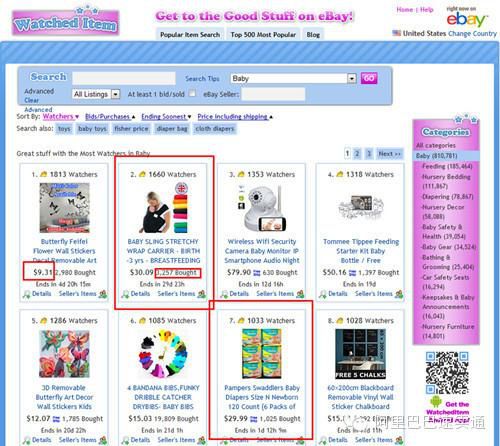This screenshot has height=446, width=500.
Task: Click seller icon on Butterfly Feifei item
Action: pos(103,294)
